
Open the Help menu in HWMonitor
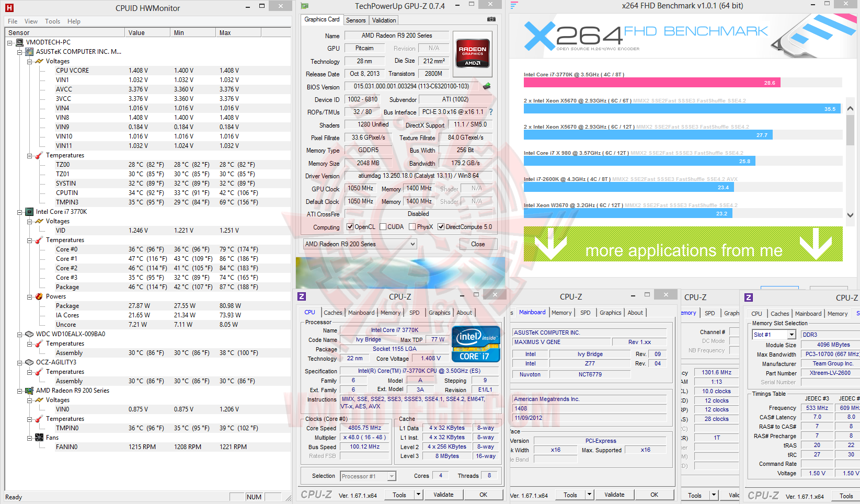(74, 21)
